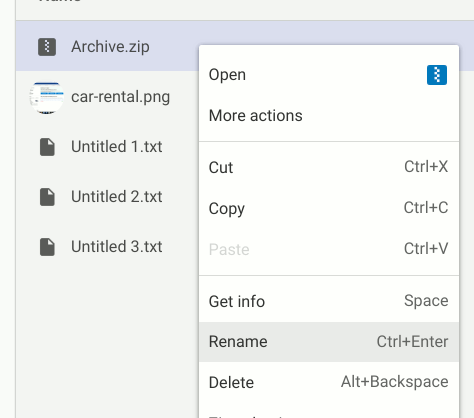Choose Delete from the context menu
474x418 pixels.
pos(329,382)
